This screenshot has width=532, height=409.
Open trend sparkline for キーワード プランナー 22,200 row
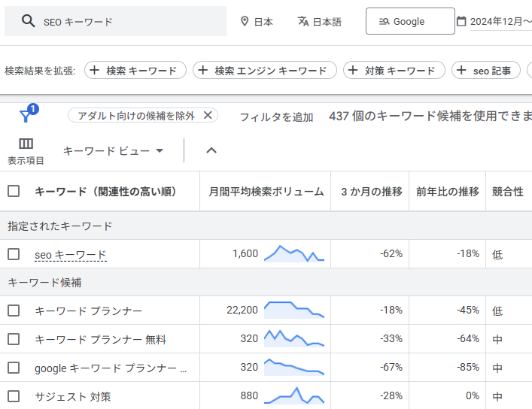294,310
